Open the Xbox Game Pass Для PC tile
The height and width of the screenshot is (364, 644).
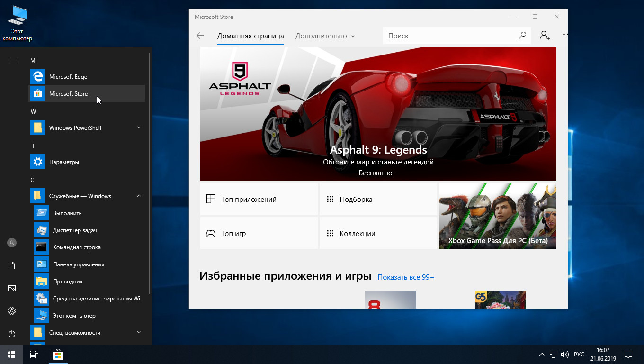498,216
